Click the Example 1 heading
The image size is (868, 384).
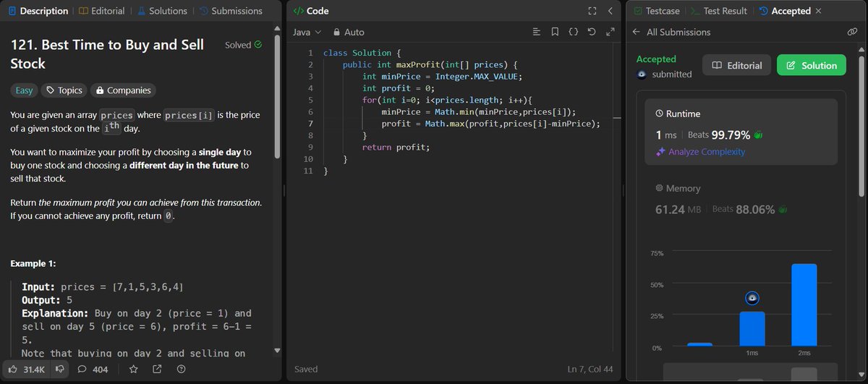pos(33,263)
